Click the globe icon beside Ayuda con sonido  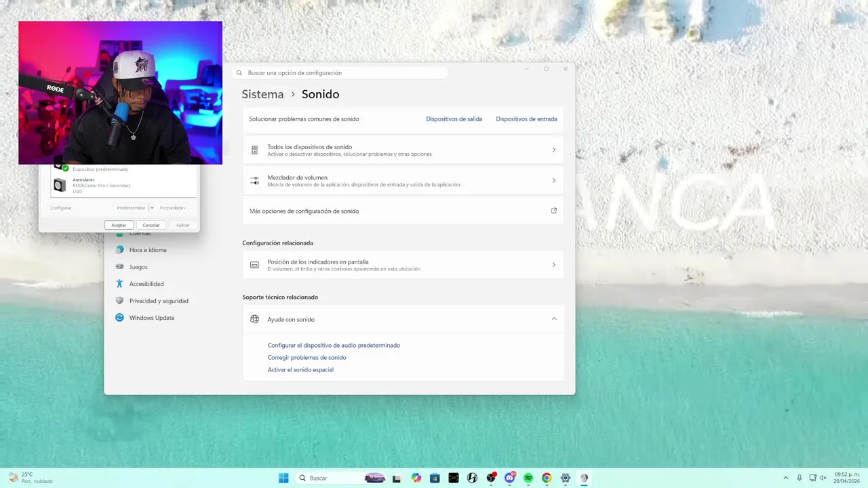point(254,319)
